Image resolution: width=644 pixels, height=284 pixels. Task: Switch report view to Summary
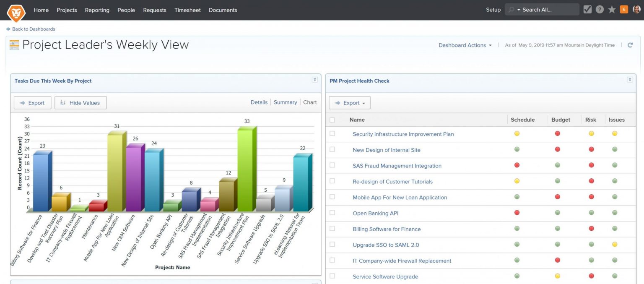point(285,102)
